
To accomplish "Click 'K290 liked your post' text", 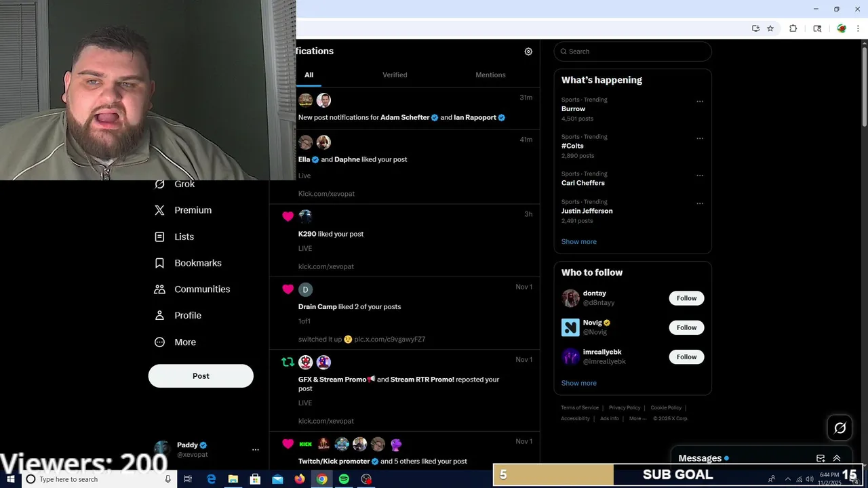I will [x=331, y=234].
